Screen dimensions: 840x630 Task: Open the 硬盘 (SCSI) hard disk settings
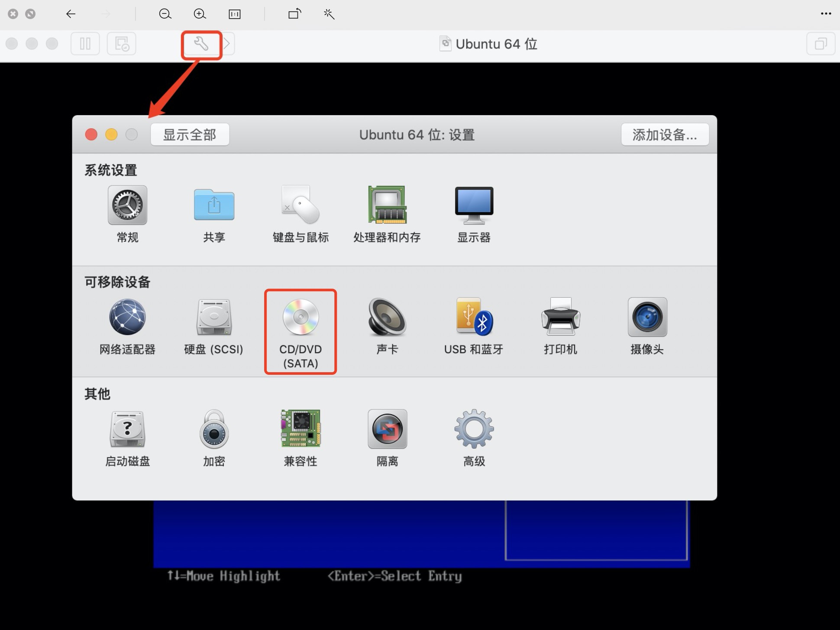[214, 318]
